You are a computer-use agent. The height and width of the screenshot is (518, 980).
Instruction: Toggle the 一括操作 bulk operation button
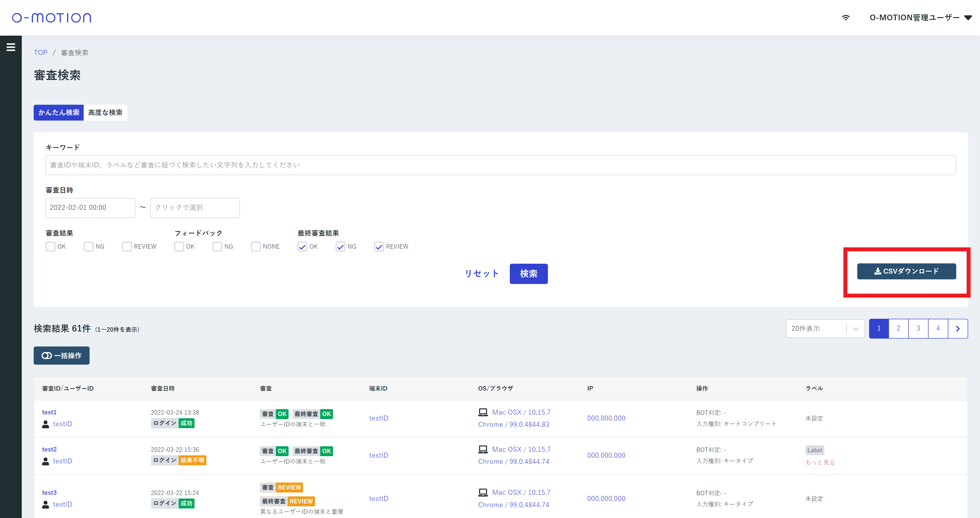62,356
